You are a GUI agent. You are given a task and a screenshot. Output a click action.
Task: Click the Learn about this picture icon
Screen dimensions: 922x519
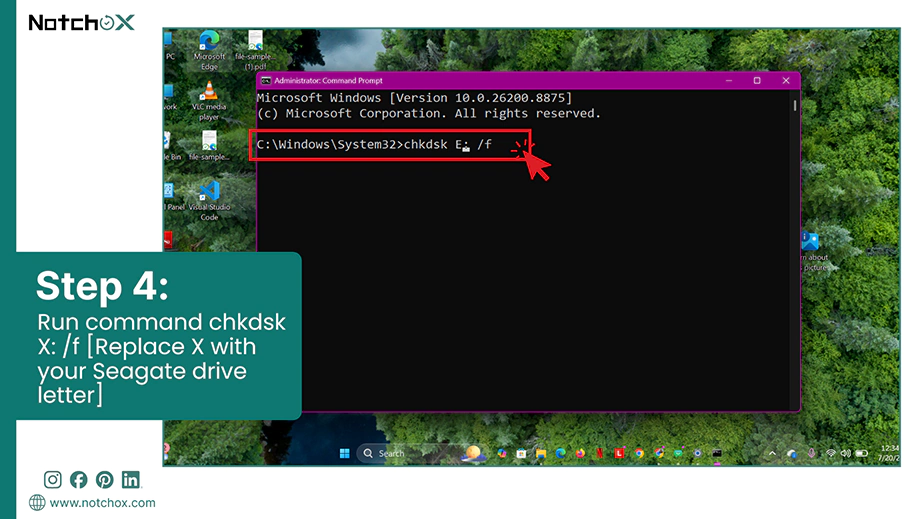pyautogui.click(x=812, y=251)
